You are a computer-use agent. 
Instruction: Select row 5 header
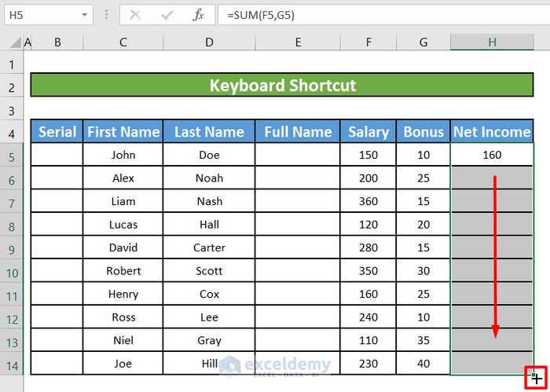pyautogui.click(x=12, y=156)
